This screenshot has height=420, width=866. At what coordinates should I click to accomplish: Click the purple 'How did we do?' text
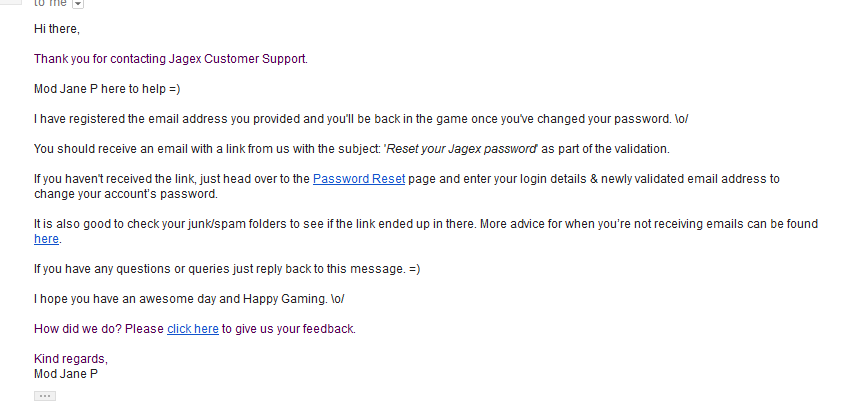78,329
